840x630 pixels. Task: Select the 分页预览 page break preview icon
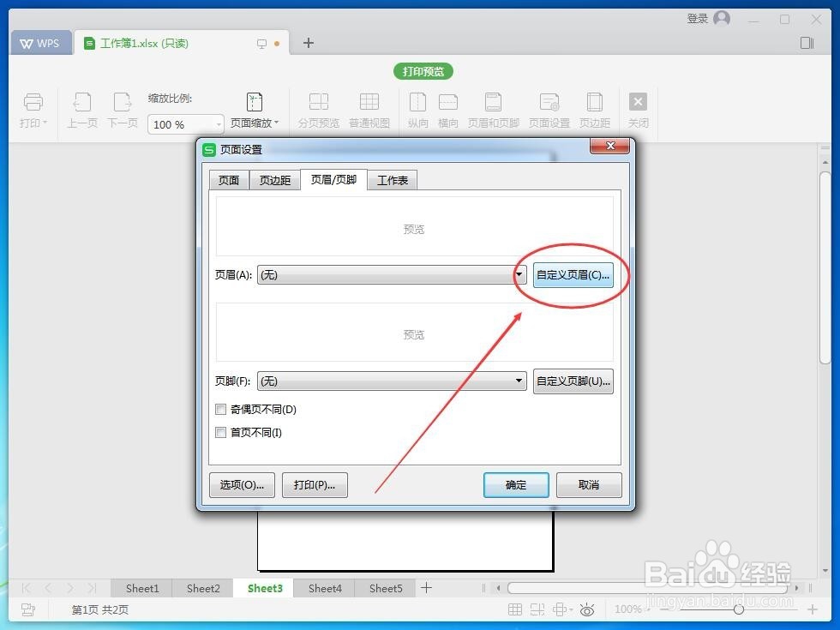(x=318, y=107)
